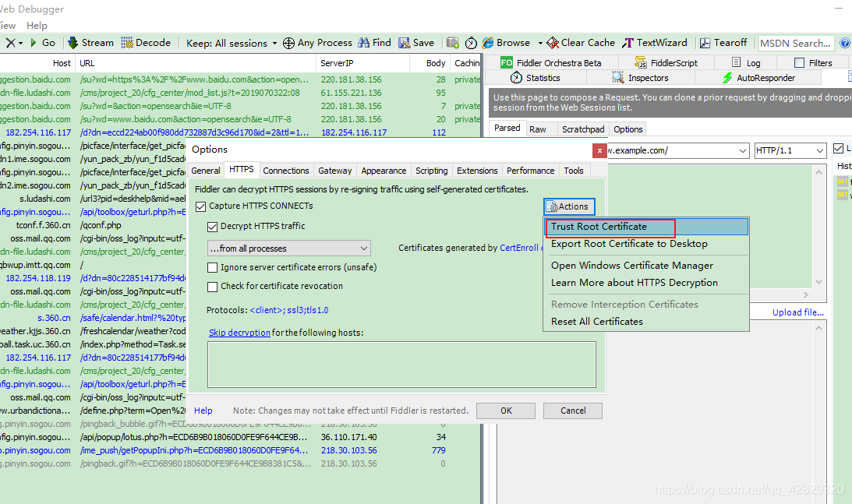Click the remove sessions X icon
This screenshot has width=852, height=504.
tap(10, 42)
